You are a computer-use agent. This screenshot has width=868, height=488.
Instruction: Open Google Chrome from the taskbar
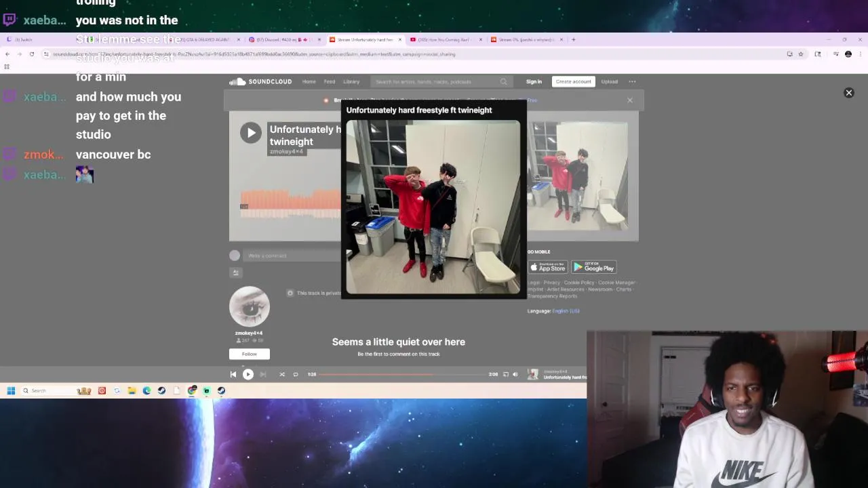point(192,390)
